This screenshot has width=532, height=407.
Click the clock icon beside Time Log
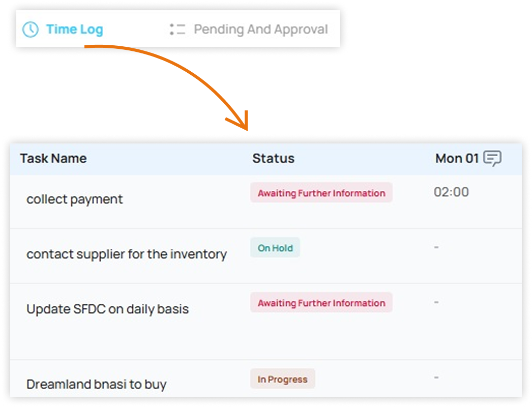pos(31,30)
